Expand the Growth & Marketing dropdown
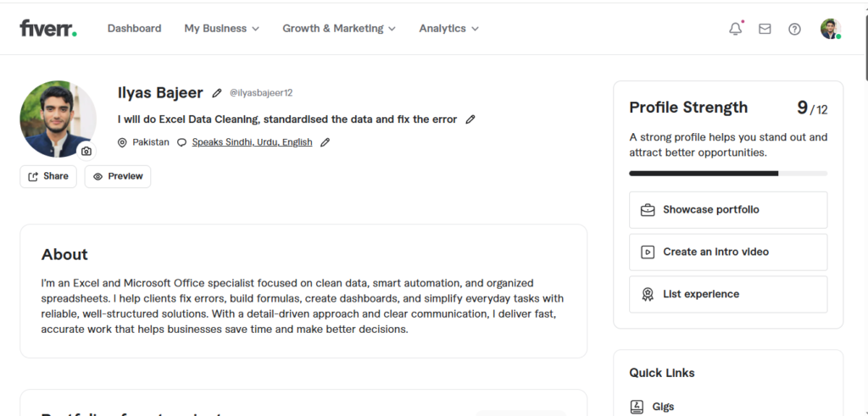868x416 pixels. [339, 29]
